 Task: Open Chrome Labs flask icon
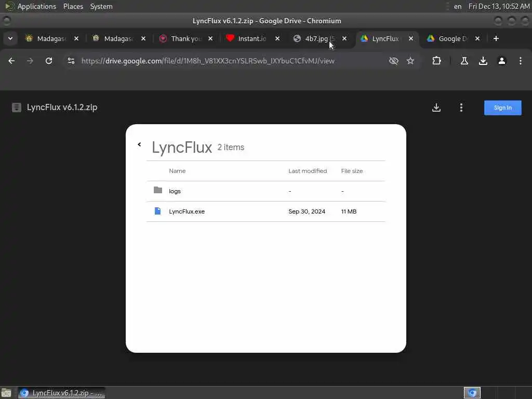click(x=464, y=61)
